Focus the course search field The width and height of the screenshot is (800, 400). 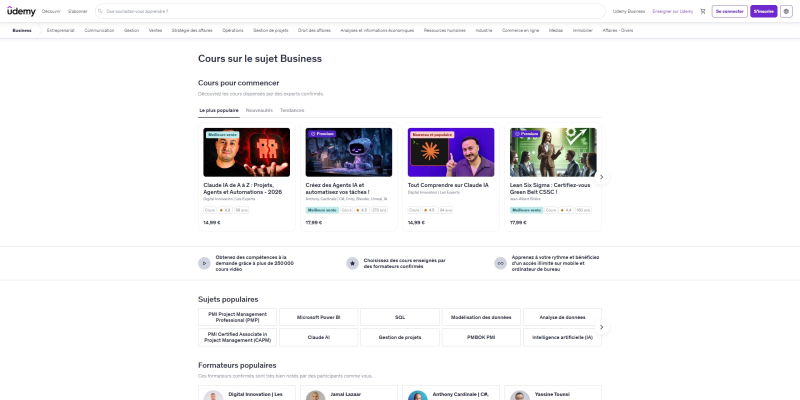[350, 11]
